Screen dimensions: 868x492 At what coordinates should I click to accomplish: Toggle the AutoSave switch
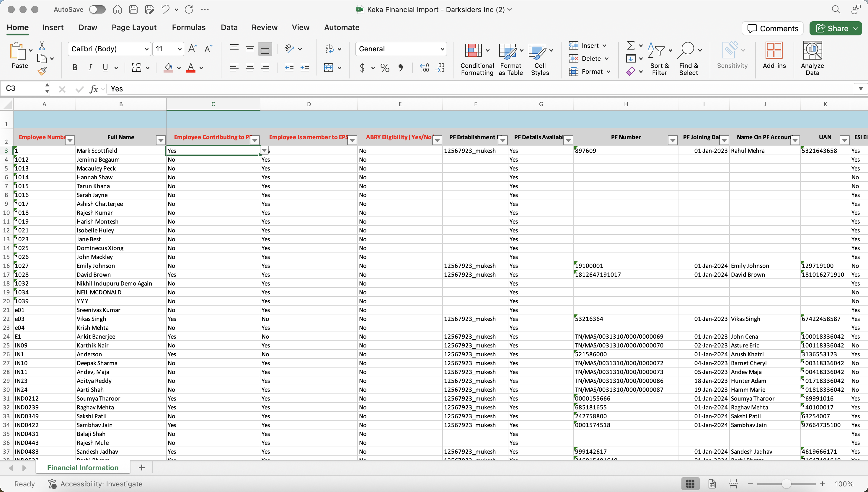click(x=97, y=9)
